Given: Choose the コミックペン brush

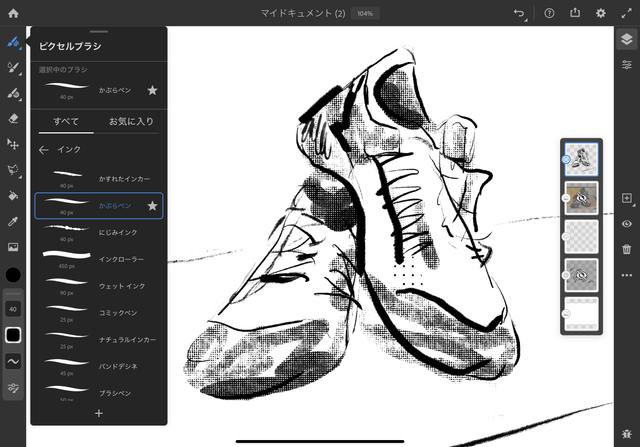Looking at the screenshot, I should point(99,313).
